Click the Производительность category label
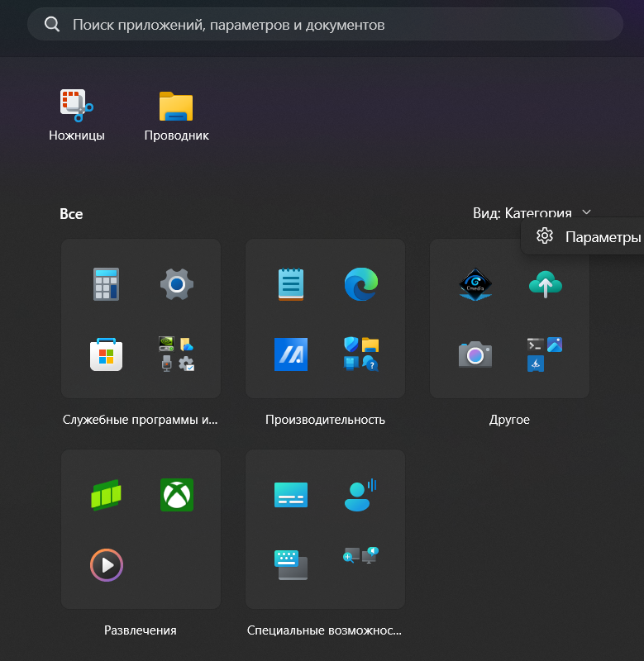The height and width of the screenshot is (661, 644). coord(325,420)
